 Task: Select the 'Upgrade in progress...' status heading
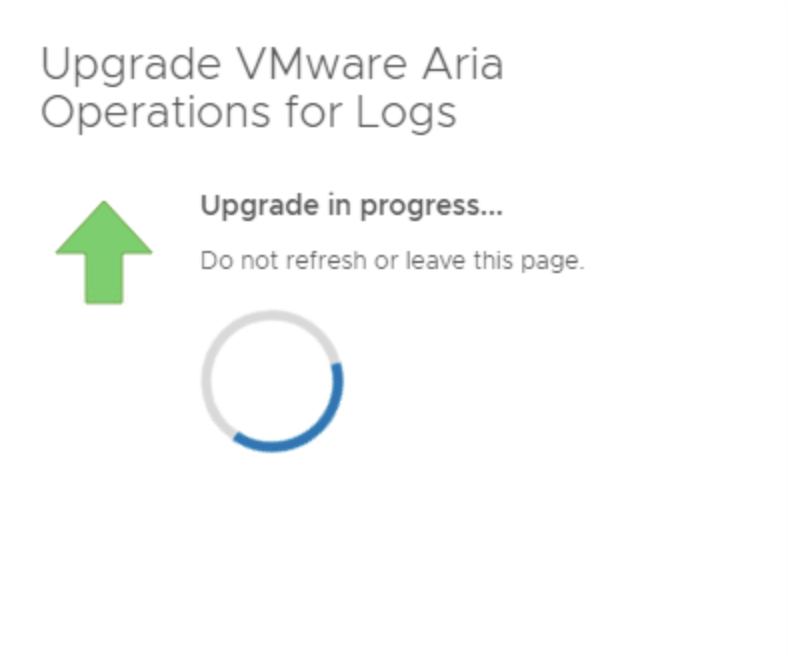pos(351,206)
